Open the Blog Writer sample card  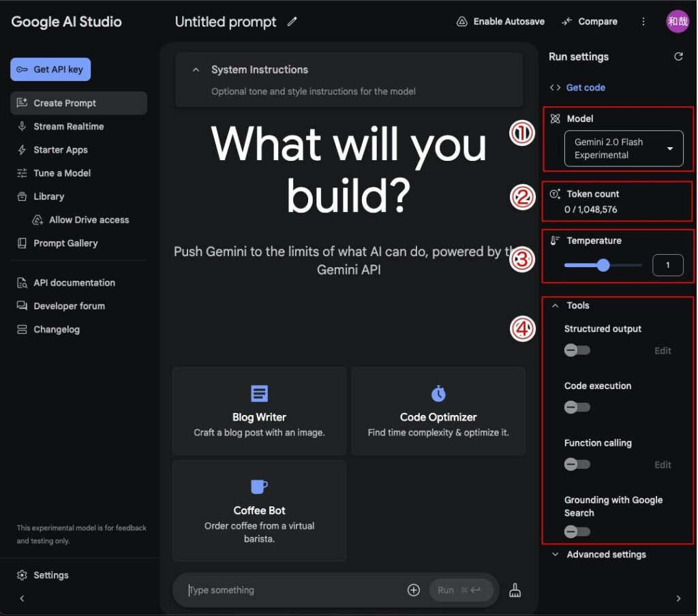coord(259,411)
